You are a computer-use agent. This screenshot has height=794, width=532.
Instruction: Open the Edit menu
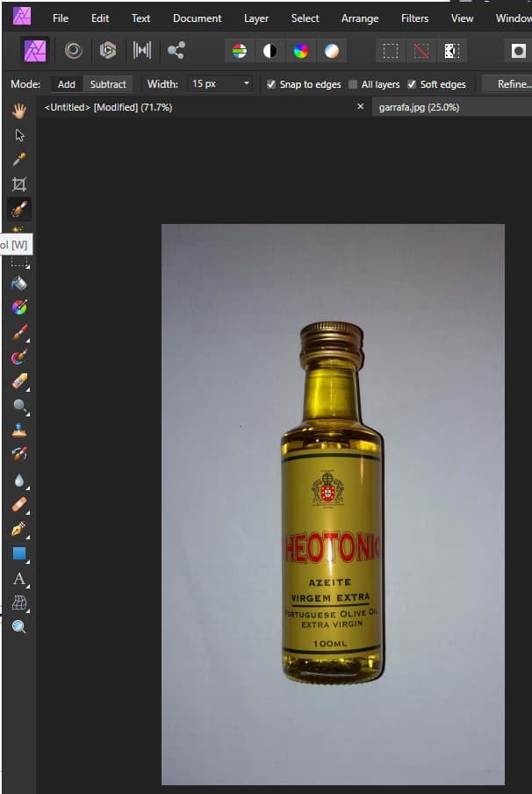point(100,18)
